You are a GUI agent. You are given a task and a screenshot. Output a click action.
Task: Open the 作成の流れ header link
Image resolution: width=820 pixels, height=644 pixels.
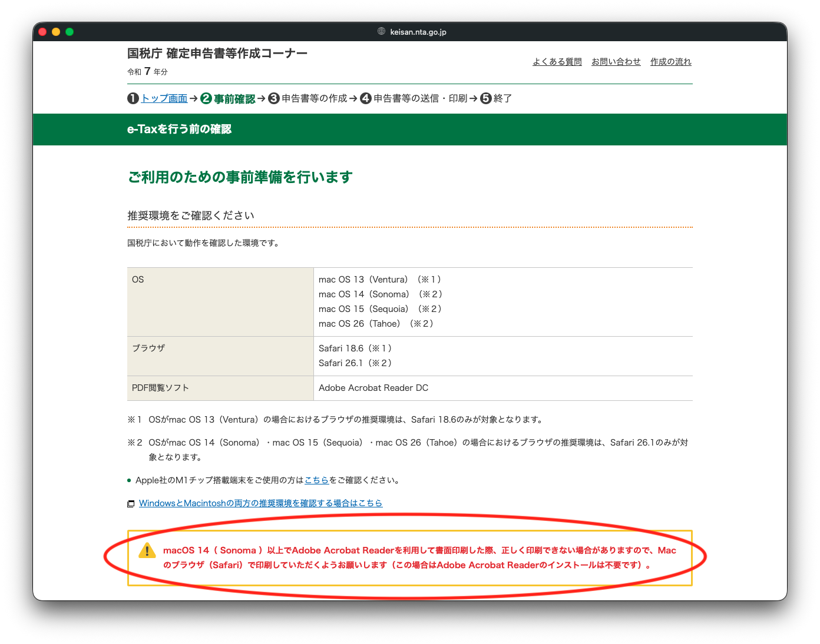pyautogui.click(x=670, y=62)
